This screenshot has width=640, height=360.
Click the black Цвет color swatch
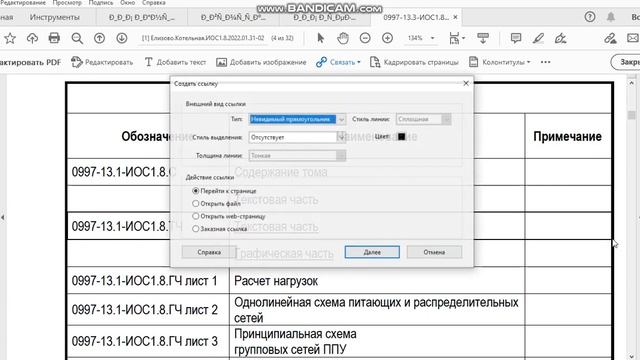(x=401, y=137)
